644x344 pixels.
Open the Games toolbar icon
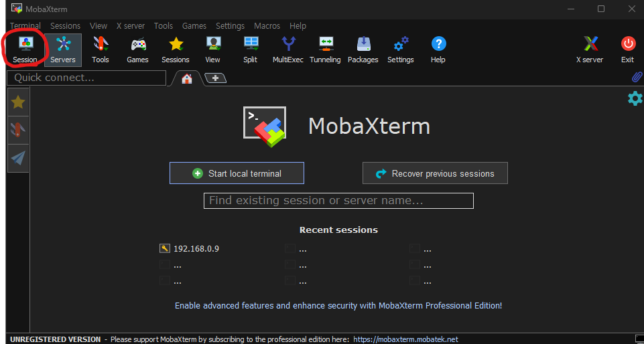click(x=137, y=50)
